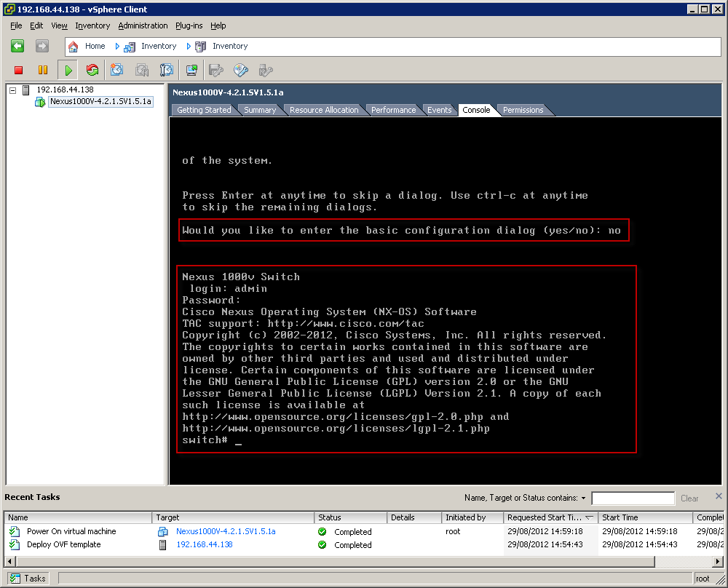The width and height of the screenshot is (728, 588).
Task: Switch to the Resource Allocation tab
Action: click(324, 110)
